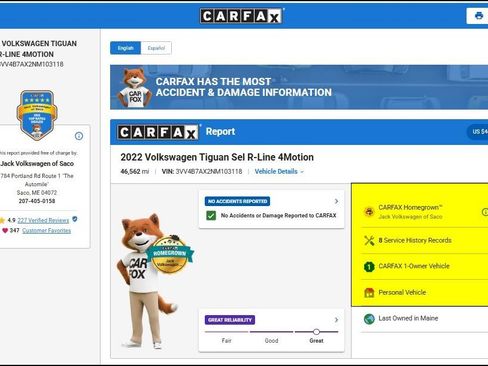488x366 pixels.
Task: Click the CARFAX Homegrown icon
Action: [x=369, y=212]
